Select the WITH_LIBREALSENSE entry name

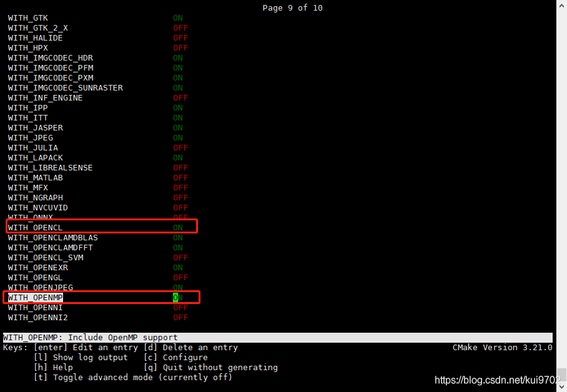(50, 168)
